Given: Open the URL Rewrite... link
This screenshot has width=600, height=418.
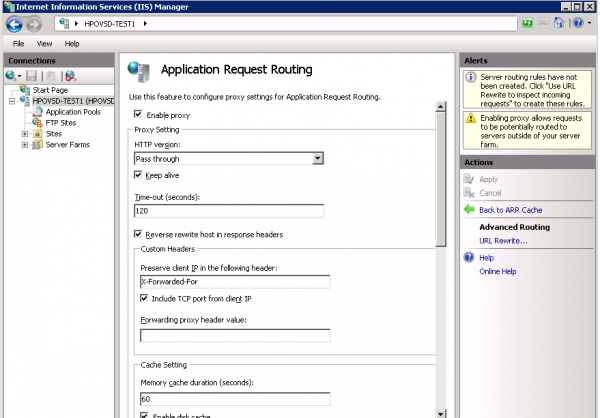Looking at the screenshot, I should [x=503, y=241].
